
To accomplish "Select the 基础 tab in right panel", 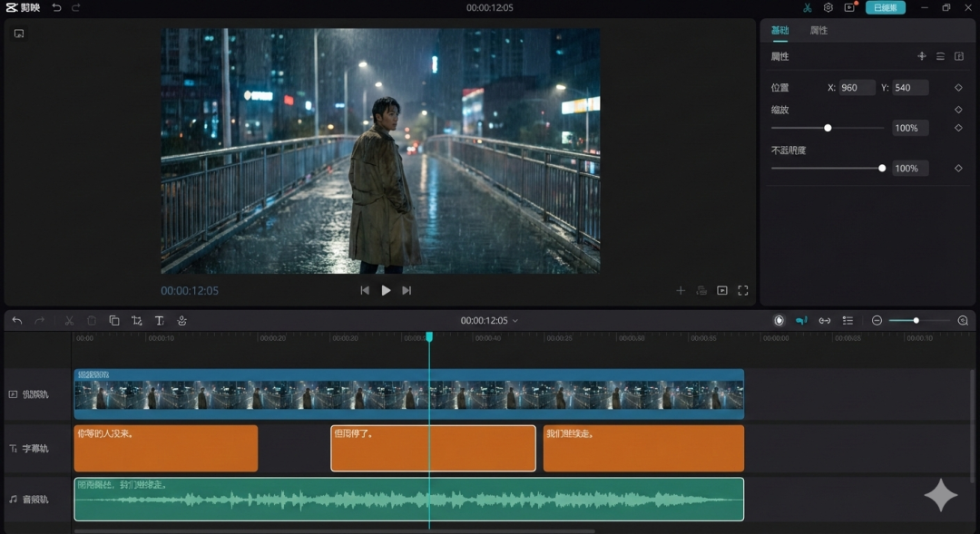I will [x=779, y=31].
